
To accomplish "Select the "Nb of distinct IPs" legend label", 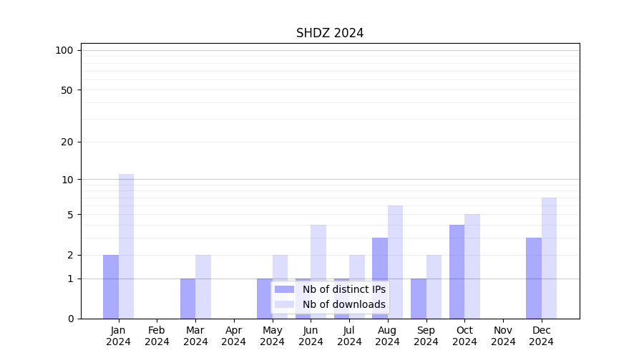I will point(343,289).
